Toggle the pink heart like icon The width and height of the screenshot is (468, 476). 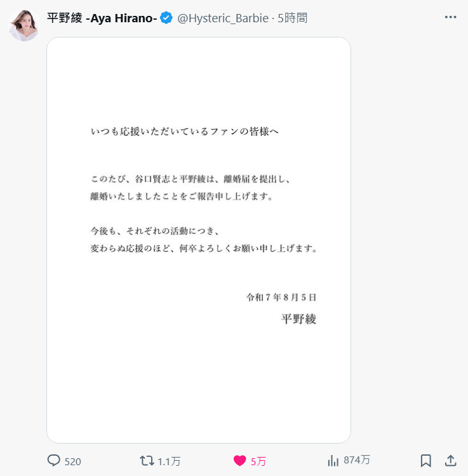239,461
